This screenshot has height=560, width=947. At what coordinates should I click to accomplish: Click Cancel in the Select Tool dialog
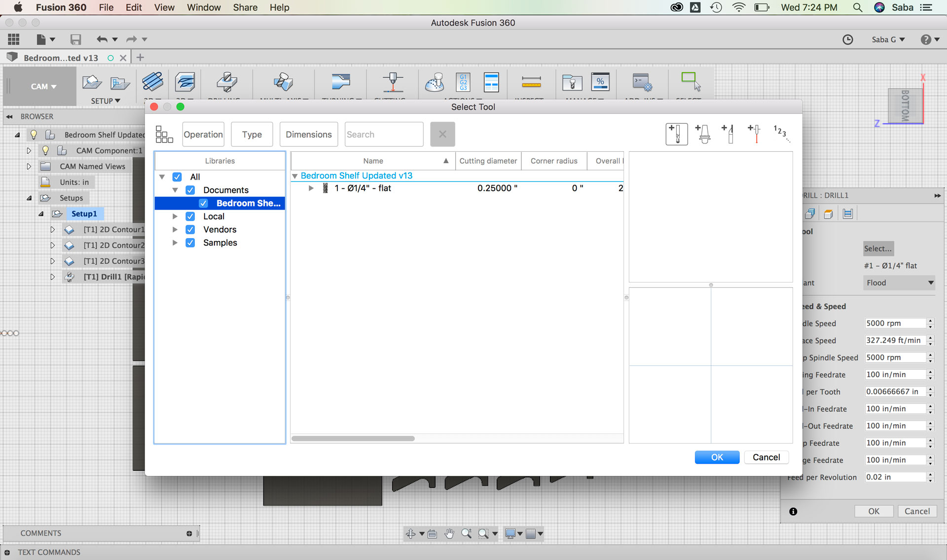pyautogui.click(x=766, y=457)
